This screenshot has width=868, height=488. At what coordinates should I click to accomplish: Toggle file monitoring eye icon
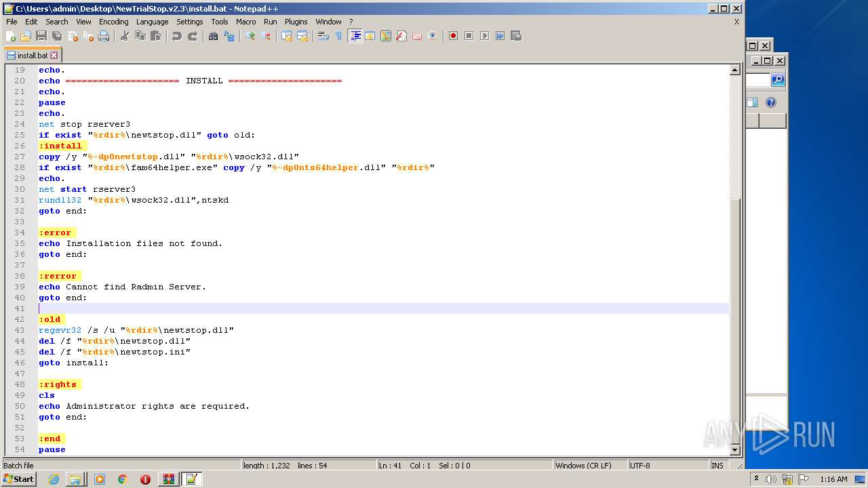click(433, 36)
